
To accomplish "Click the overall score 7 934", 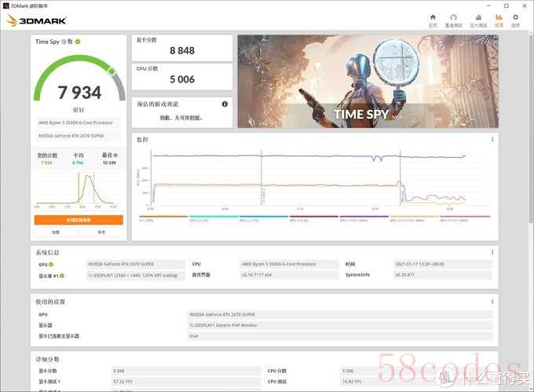I will tap(79, 93).
